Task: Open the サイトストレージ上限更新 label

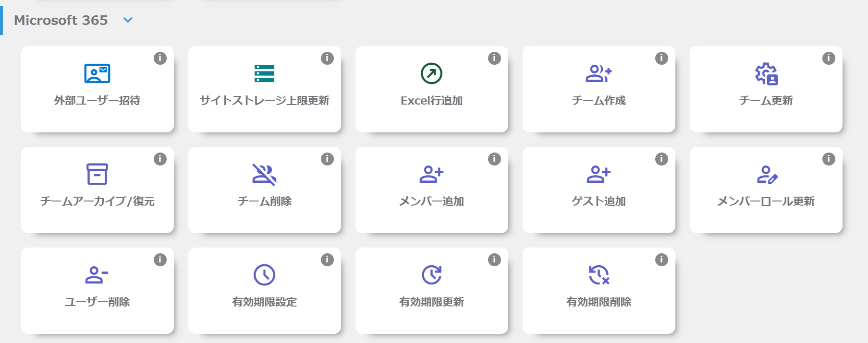Action: [x=265, y=100]
